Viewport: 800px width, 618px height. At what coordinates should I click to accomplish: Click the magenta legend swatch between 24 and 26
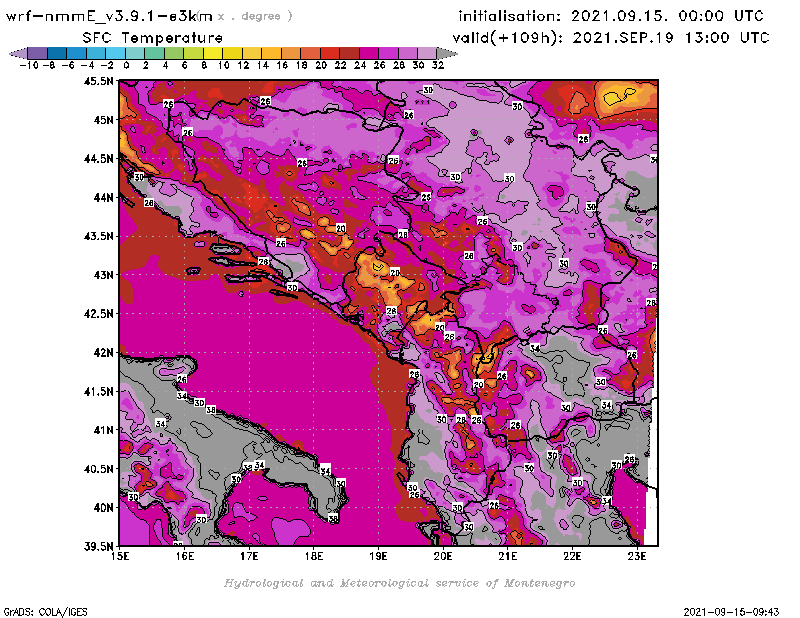coord(368,53)
